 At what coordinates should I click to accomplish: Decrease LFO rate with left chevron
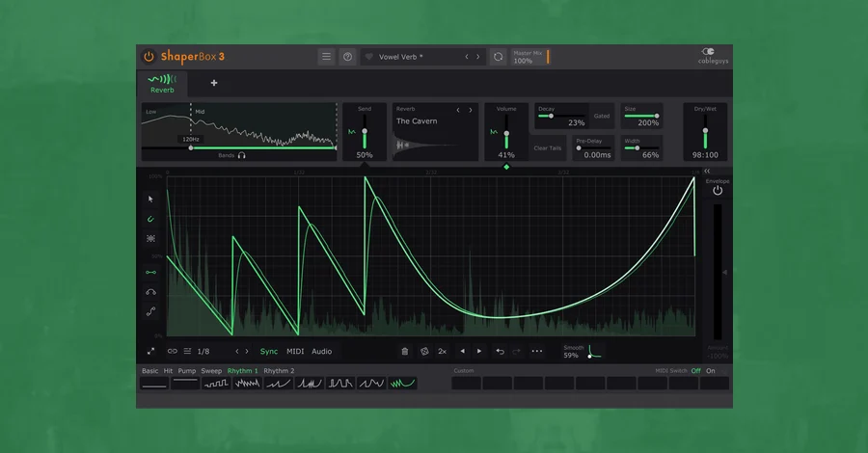[x=237, y=351]
